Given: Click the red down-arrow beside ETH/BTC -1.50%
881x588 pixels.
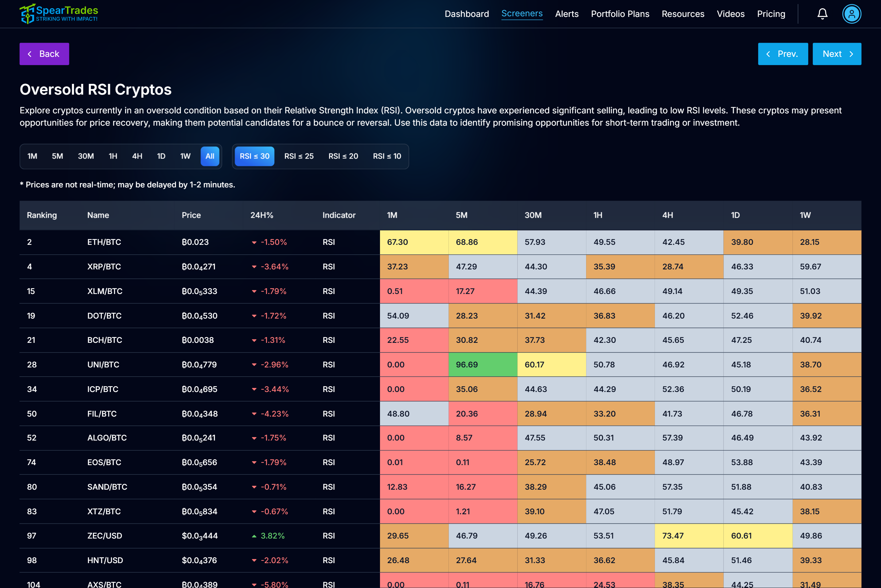Looking at the screenshot, I should tap(254, 242).
